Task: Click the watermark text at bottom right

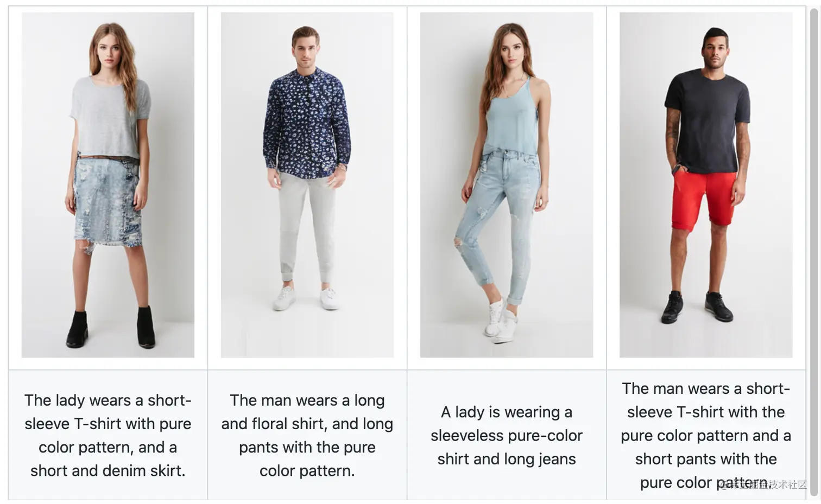Action: pos(765,484)
